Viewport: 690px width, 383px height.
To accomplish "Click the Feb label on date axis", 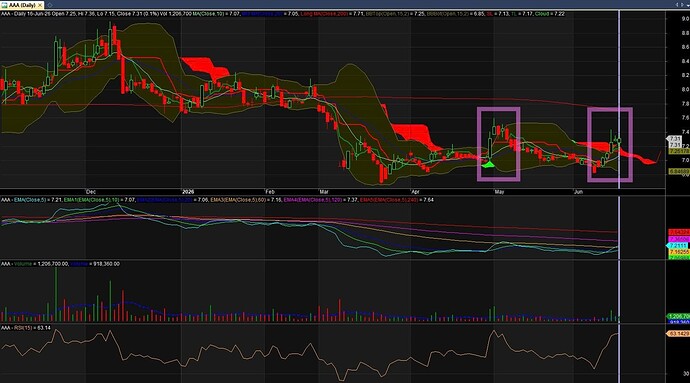I will (270, 192).
